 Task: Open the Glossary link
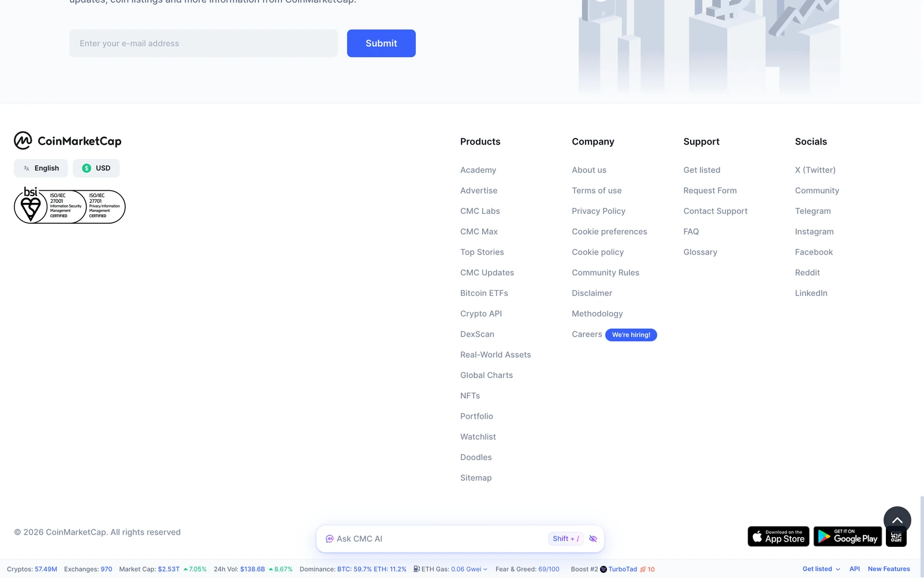coord(700,252)
